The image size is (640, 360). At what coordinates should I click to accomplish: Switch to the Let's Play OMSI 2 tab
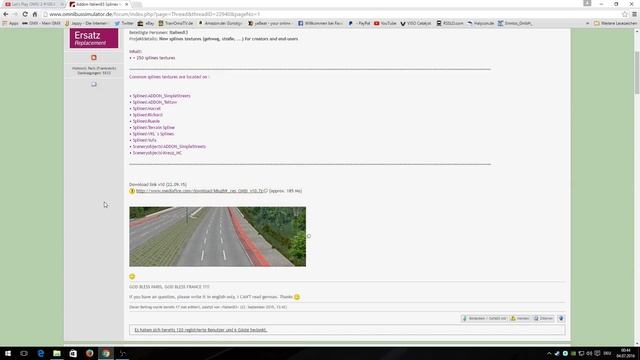click(33, 4)
